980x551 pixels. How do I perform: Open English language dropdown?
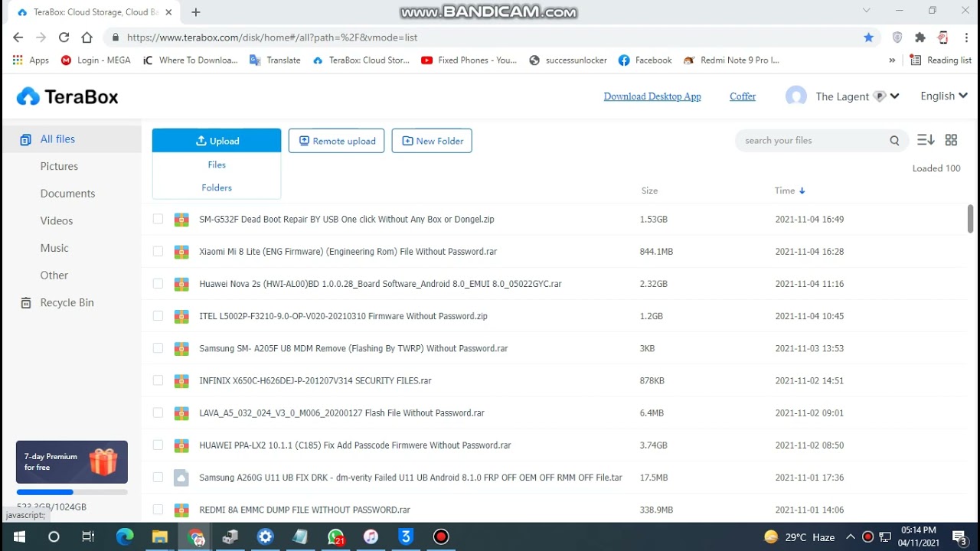[943, 96]
